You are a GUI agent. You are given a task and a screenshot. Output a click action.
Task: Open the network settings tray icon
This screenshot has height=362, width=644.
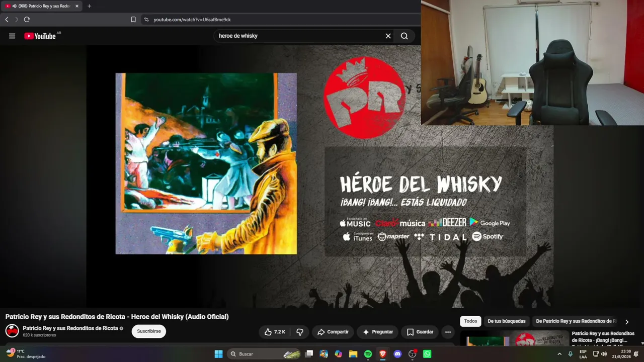pyautogui.click(x=596, y=354)
